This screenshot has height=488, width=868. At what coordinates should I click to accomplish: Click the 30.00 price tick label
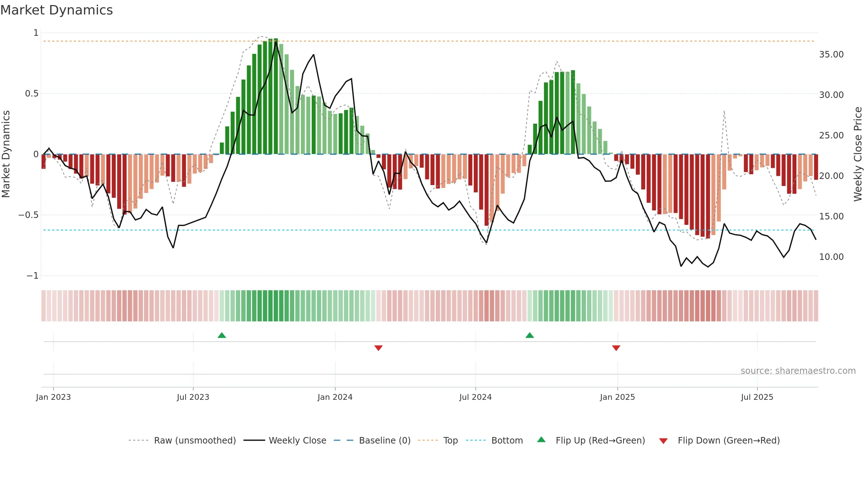[831, 95]
